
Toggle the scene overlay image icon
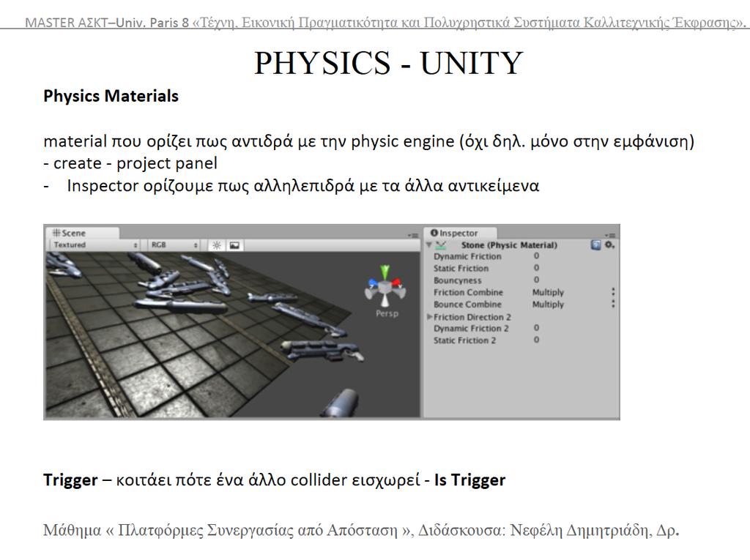click(x=234, y=245)
